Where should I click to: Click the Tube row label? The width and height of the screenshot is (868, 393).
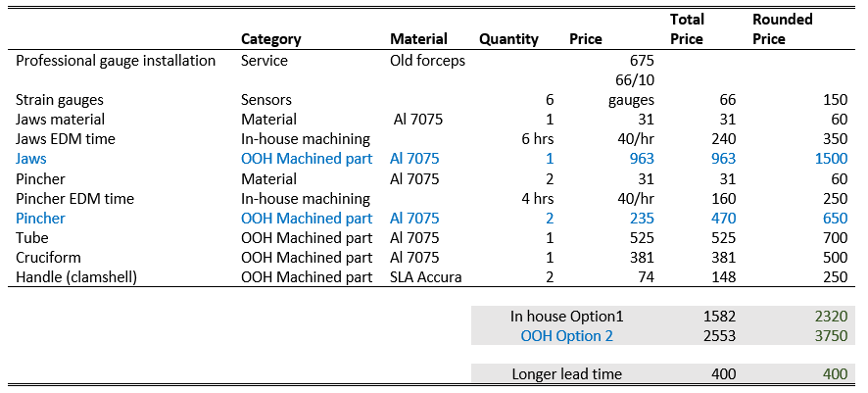tap(31, 237)
